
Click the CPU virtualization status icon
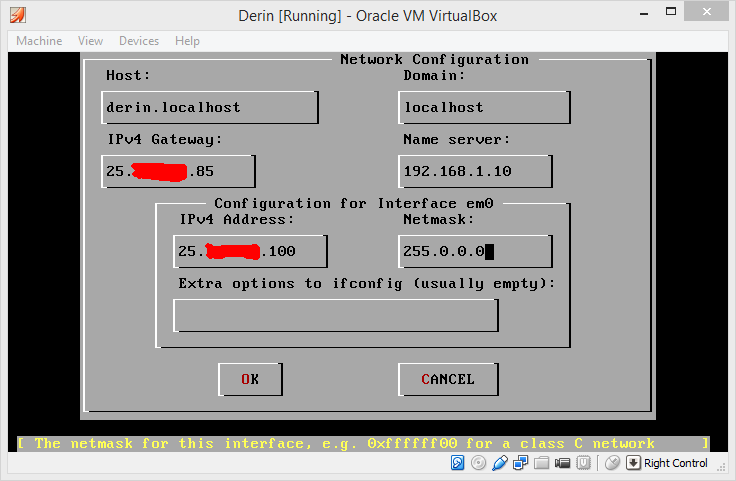pyautogui.click(x=583, y=463)
